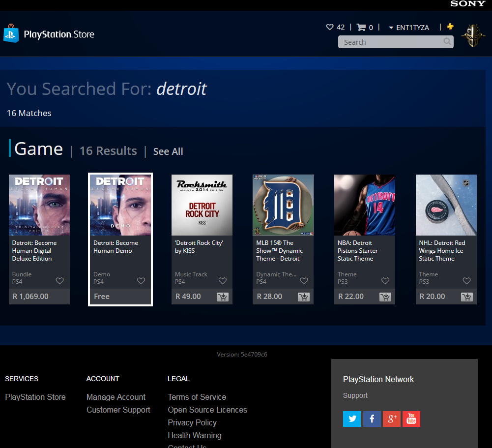
Task: Click the R 1,069.00 price
Action: pyautogui.click(x=30, y=297)
